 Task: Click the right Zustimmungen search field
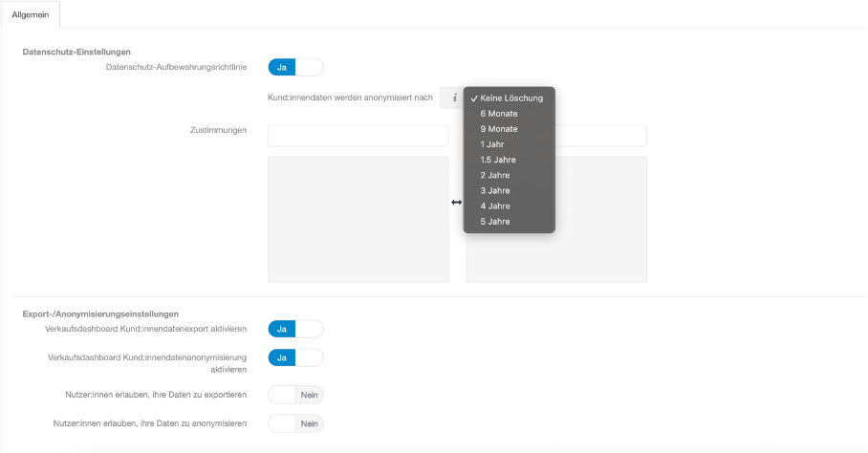600,136
